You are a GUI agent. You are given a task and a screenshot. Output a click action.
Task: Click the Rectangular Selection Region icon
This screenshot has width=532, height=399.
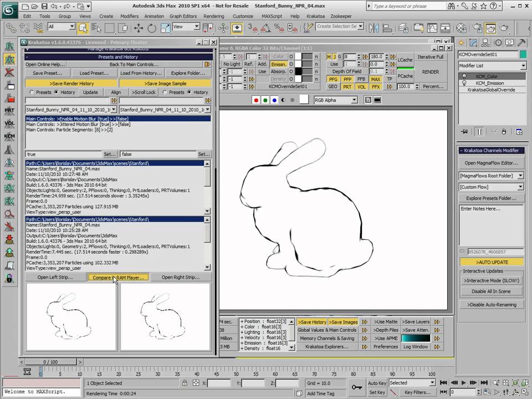pyautogui.click(x=110, y=28)
